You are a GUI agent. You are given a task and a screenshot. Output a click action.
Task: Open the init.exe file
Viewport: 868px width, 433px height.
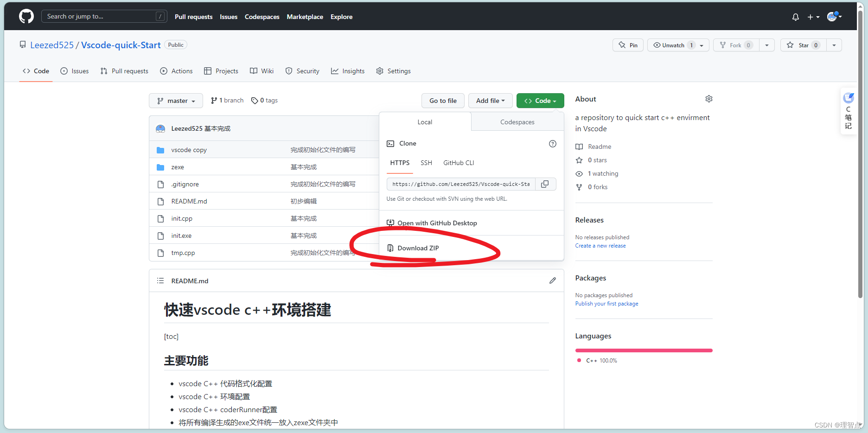[x=181, y=236]
